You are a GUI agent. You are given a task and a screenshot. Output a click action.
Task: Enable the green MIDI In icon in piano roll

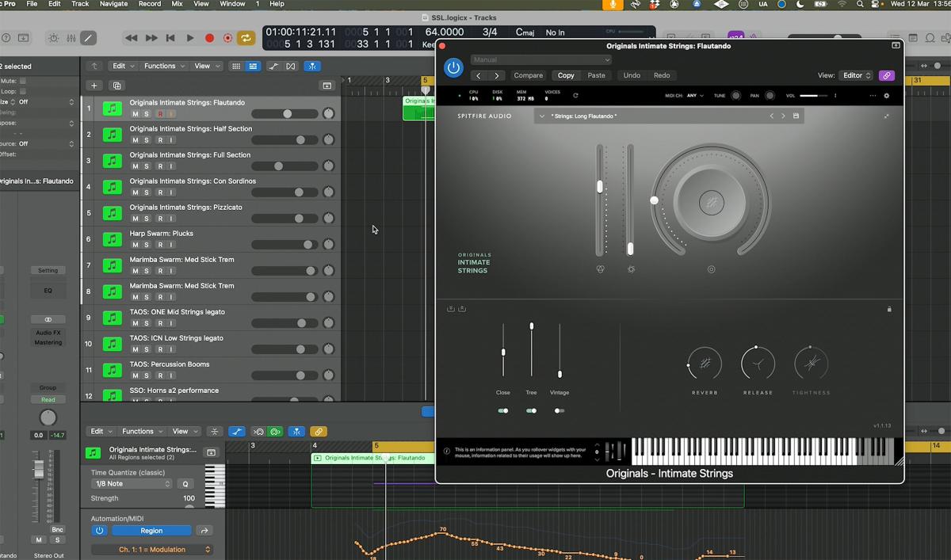276,432
